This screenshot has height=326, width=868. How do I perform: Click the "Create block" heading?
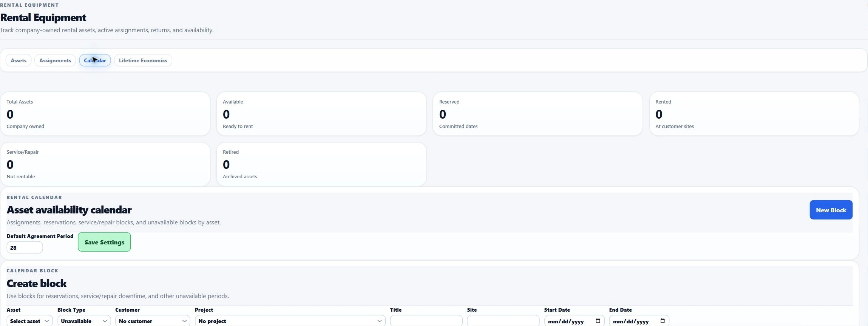click(37, 283)
